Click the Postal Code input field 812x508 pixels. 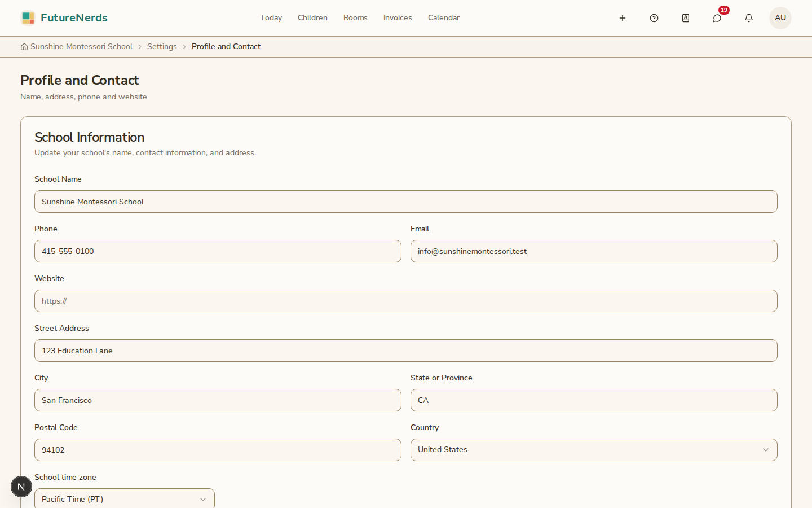[218, 450]
